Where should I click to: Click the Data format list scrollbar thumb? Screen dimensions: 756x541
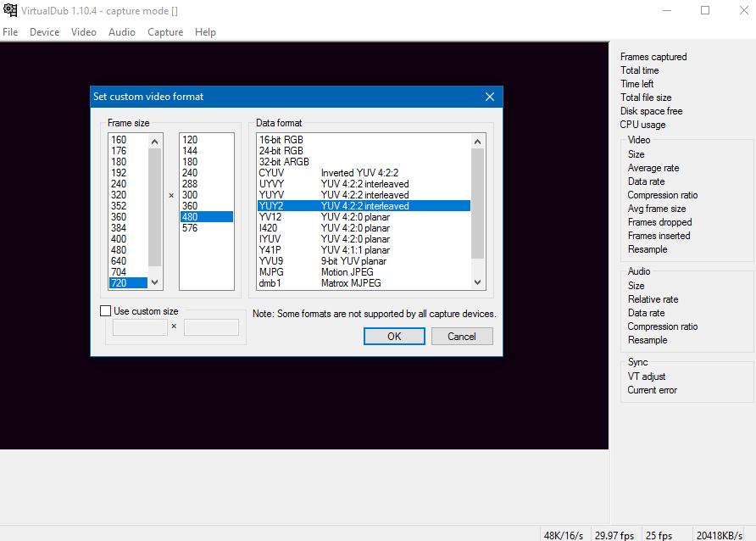[477, 204]
